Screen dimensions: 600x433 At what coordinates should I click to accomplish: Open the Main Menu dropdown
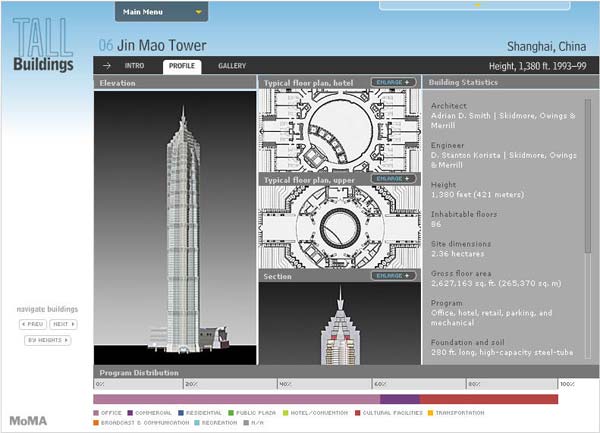[161, 12]
